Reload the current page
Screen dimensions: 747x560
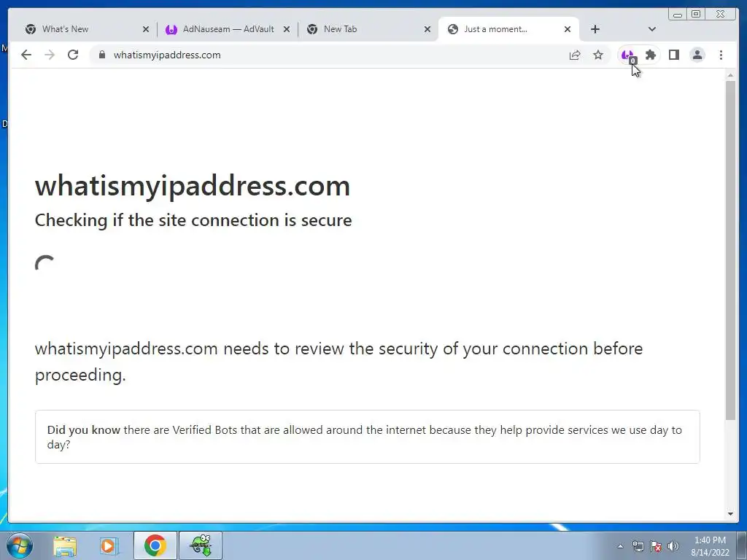pos(73,55)
